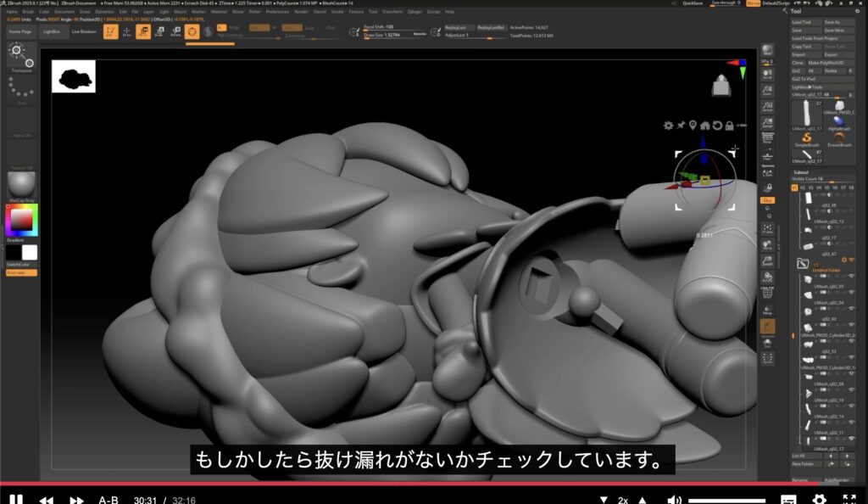
Task: Toggle the video subtitles icon
Action: coord(789,500)
